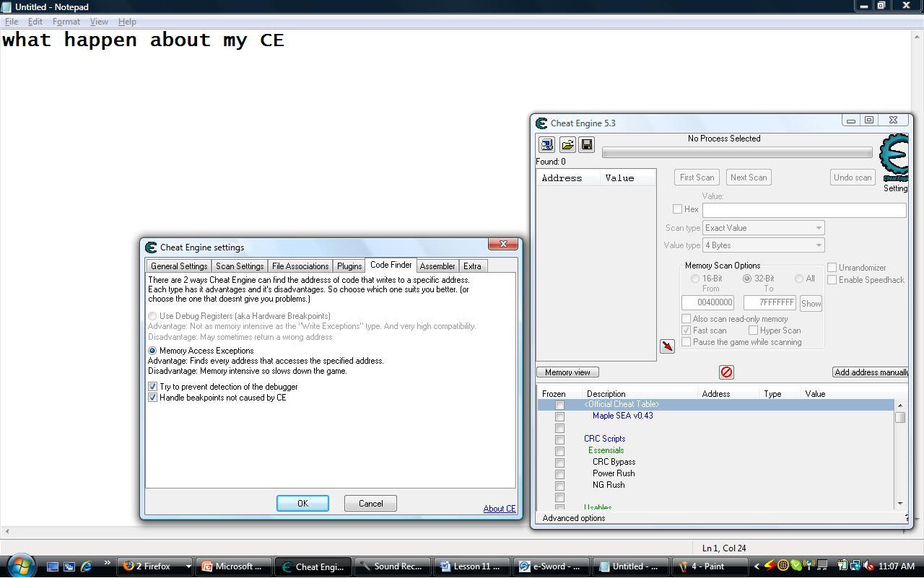
Task: Click the Notepad title bar icon
Action: click(x=6, y=6)
